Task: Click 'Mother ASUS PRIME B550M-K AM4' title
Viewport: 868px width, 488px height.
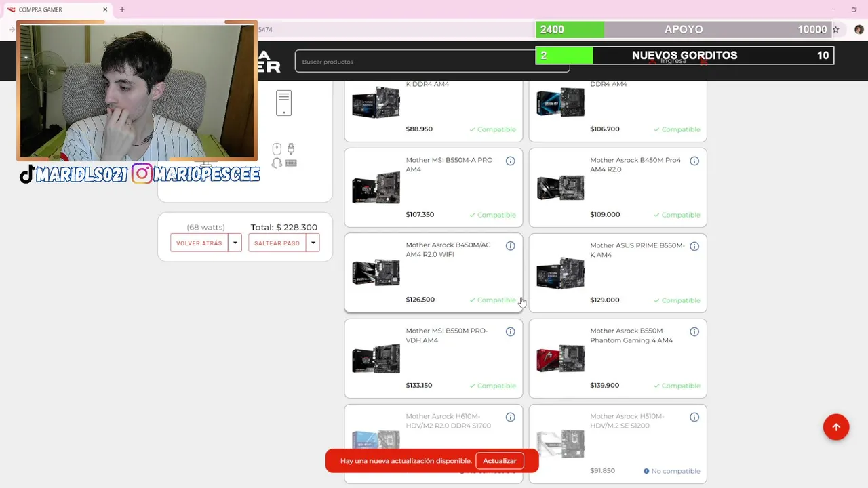Action: tap(637, 250)
